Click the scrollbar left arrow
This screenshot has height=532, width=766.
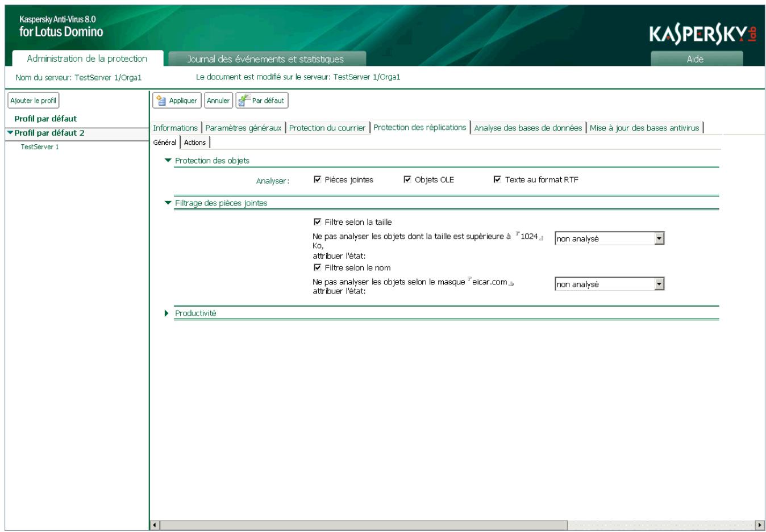tap(156, 525)
